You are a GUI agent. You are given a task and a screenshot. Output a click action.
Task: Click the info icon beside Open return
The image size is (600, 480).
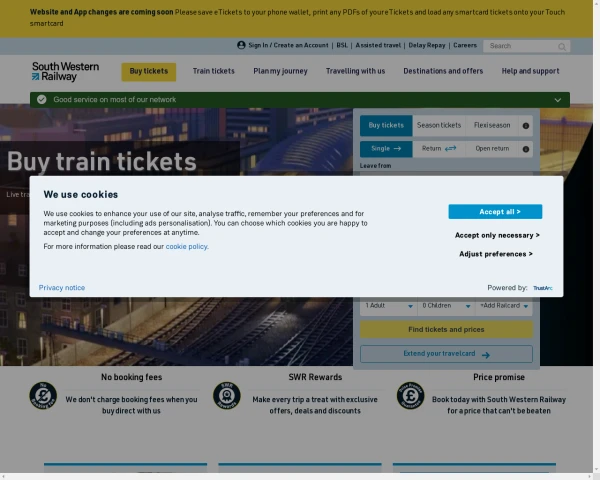[526, 149]
